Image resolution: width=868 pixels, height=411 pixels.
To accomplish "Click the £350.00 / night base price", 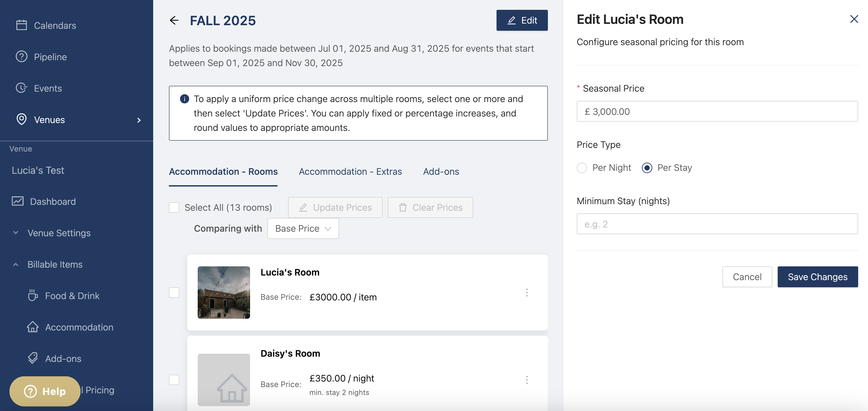I will pos(342,378).
